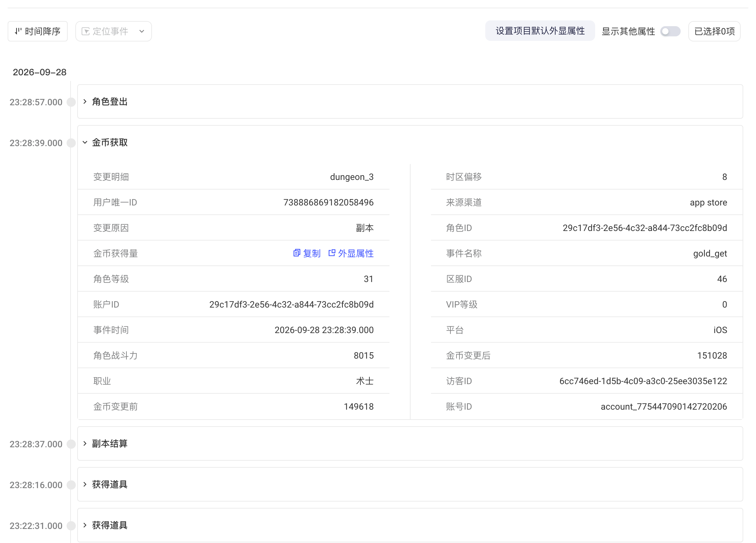Click the value dungeon_3
The width and height of the screenshot is (756, 543).
pyautogui.click(x=352, y=177)
